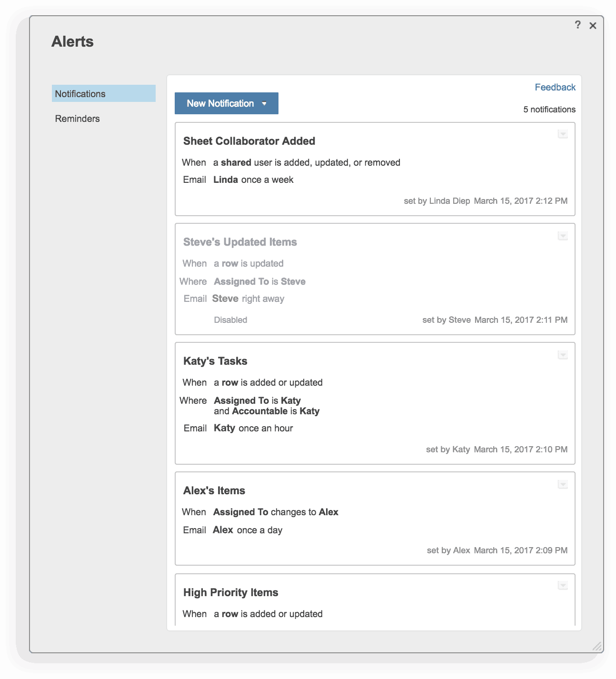
Task: Click the dialog resize grip handle
Action: [597, 646]
